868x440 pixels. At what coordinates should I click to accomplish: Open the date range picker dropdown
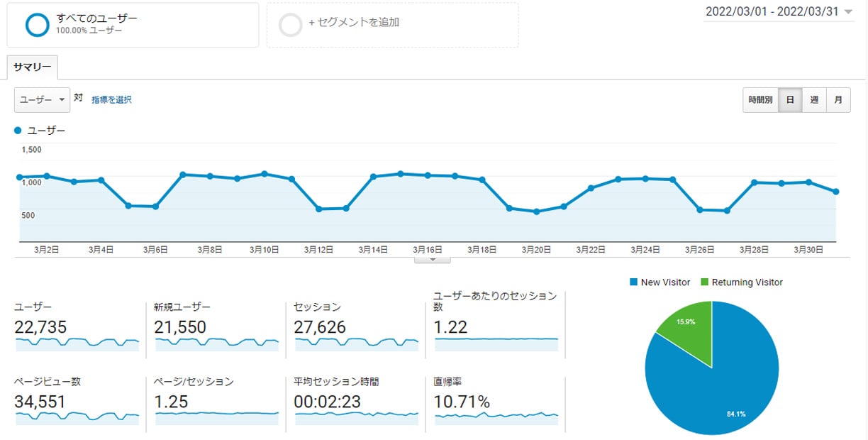click(779, 12)
